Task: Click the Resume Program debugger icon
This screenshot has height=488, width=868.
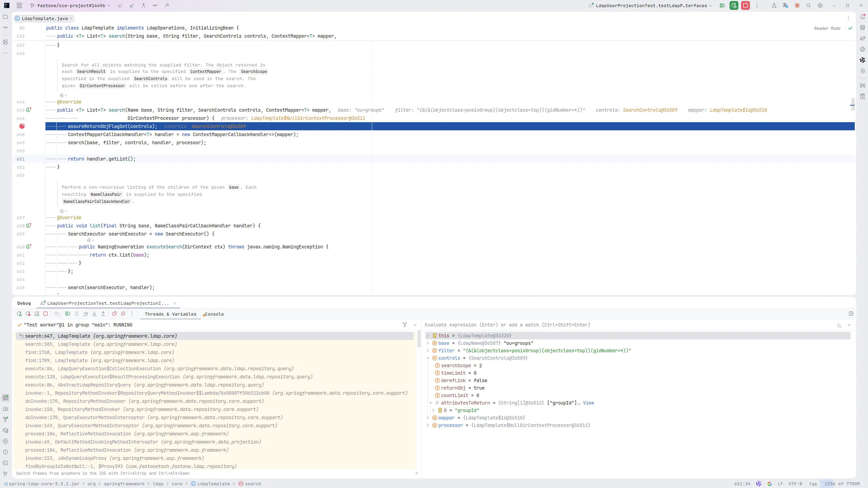Action: click(x=68, y=314)
